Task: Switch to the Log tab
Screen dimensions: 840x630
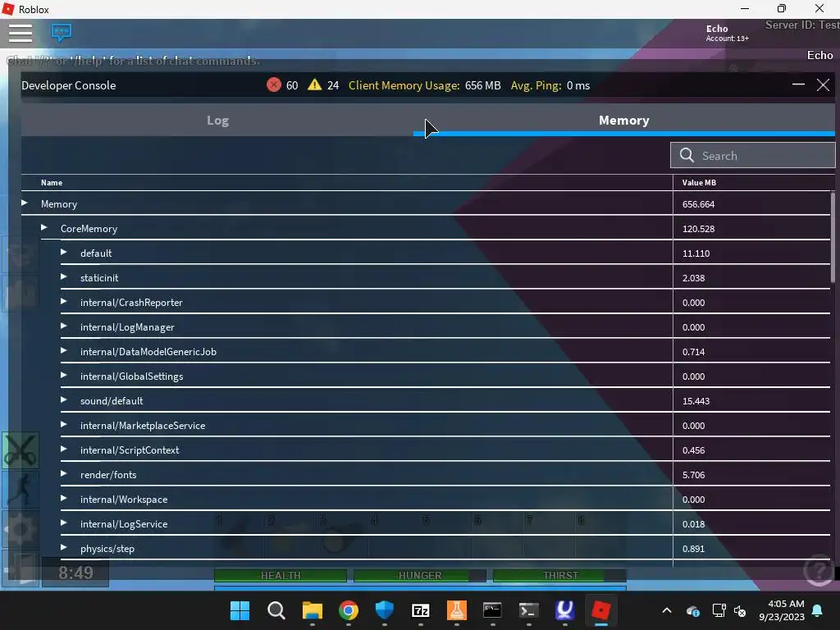Action: [217, 121]
